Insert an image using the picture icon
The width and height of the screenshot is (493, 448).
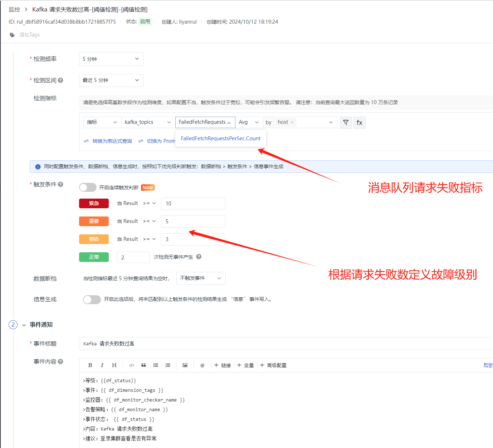point(185,365)
